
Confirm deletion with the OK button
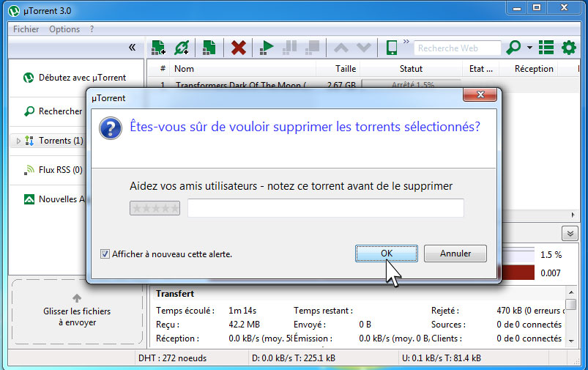pos(386,254)
